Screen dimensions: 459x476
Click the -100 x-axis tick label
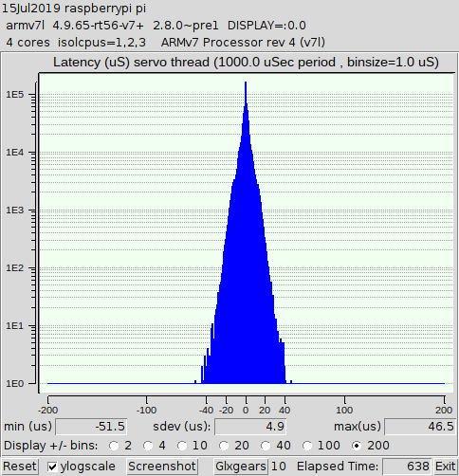tap(146, 411)
